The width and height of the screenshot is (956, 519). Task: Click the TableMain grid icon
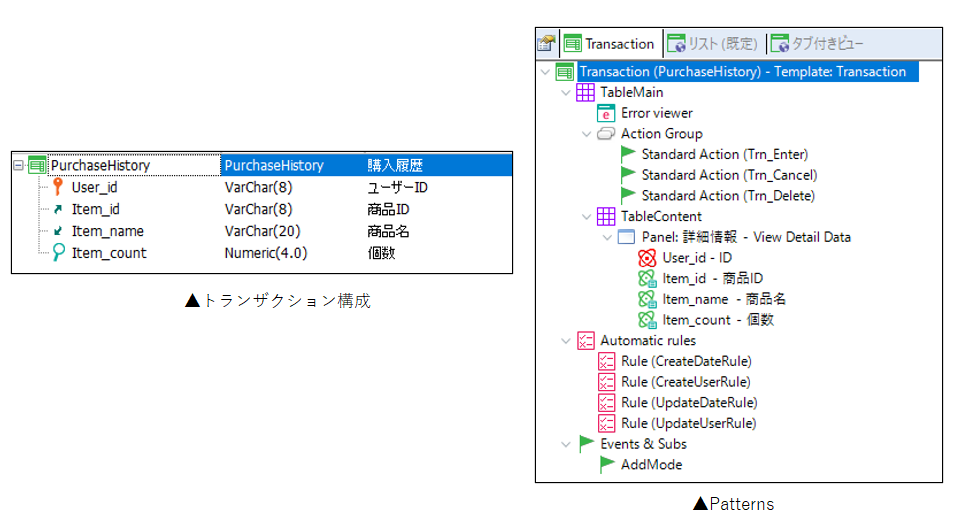pyautogui.click(x=585, y=93)
